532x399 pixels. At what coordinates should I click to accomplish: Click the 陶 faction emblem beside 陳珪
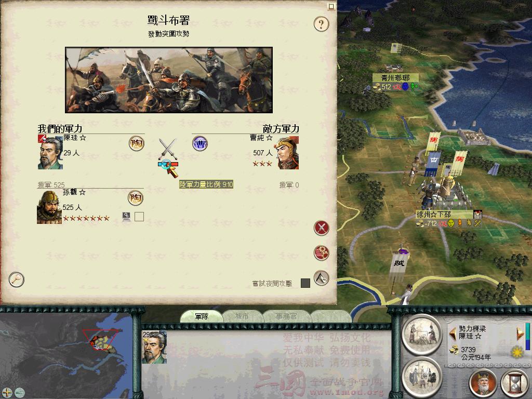pos(137,143)
